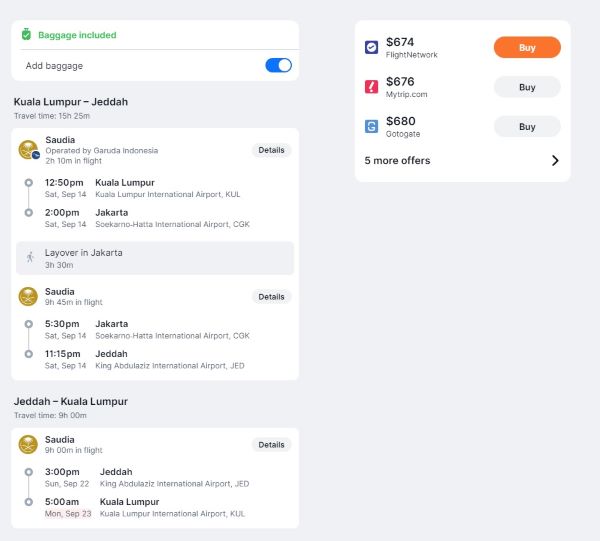600x541 pixels.
Task: Select the Layover in Jakarta row
Action: [x=155, y=258]
